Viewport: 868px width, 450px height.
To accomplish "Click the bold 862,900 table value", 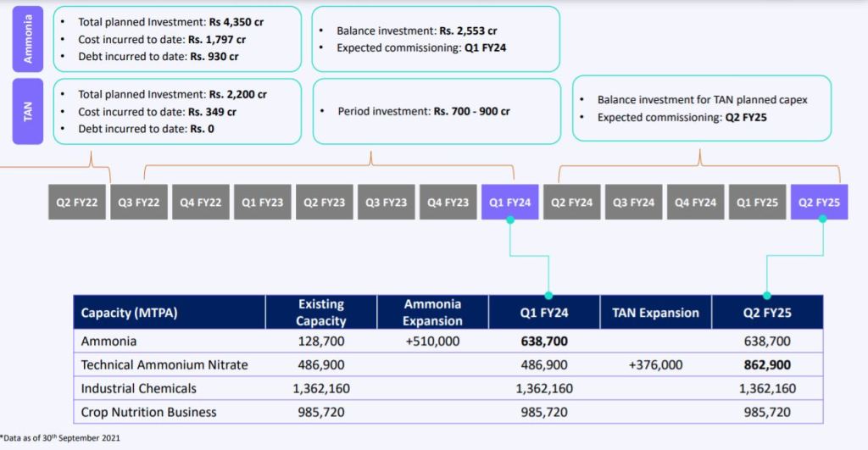I will [x=766, y=364].
